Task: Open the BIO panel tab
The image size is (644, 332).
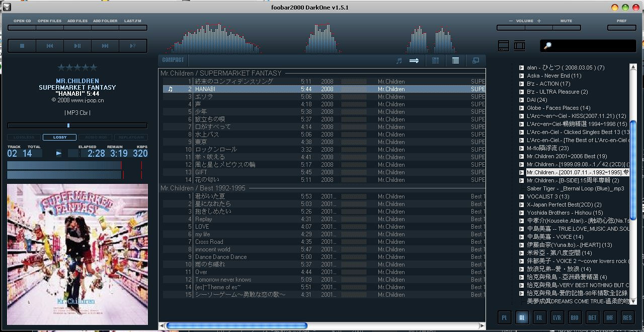Action: point(575,318)
